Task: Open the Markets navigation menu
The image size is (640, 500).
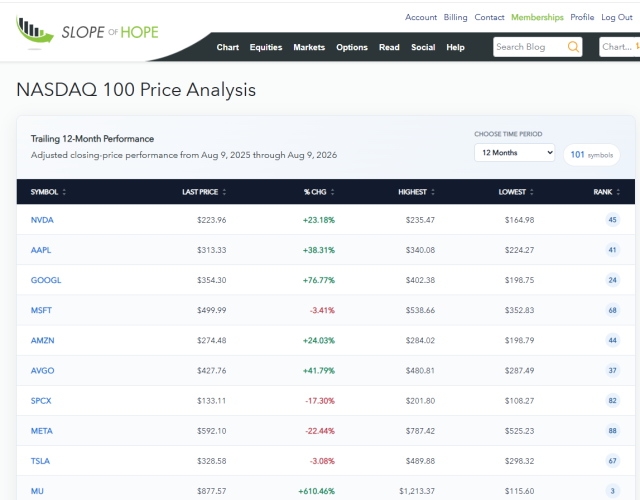Action: tap(309, 47)
